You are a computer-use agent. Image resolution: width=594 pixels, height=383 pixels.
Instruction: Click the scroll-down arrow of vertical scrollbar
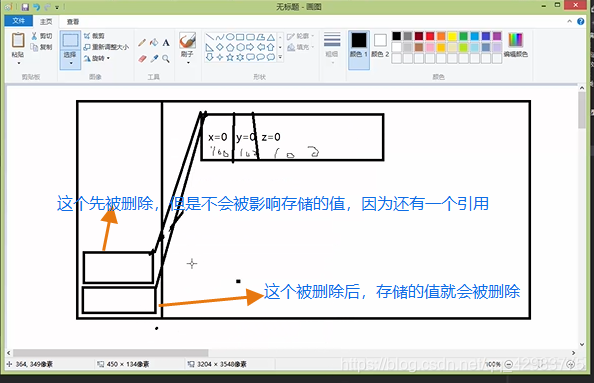click(582, 344)
